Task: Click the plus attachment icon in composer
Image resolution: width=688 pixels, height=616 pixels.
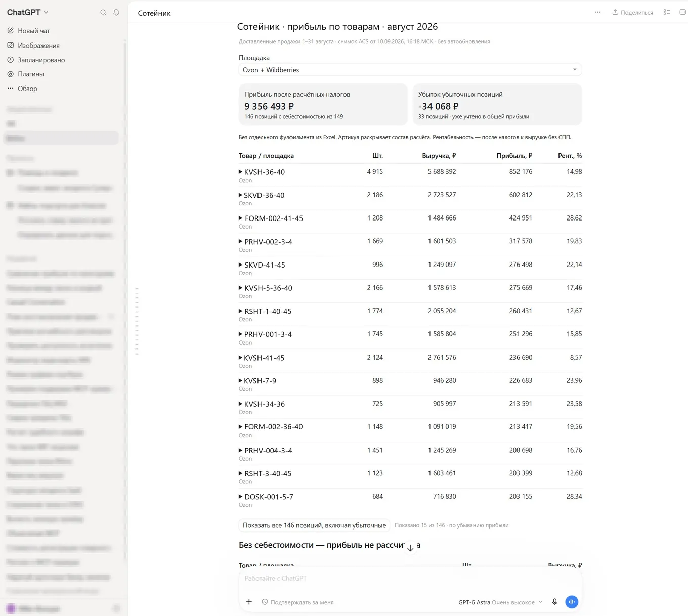Action: tap(249, 602)
